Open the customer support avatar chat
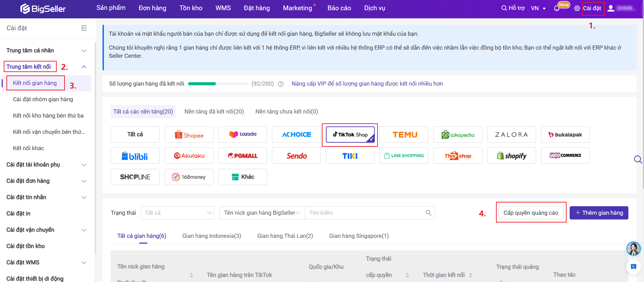The height and width of the screenshot is (282, 644). pyautogui.click(x=633, y=249)
